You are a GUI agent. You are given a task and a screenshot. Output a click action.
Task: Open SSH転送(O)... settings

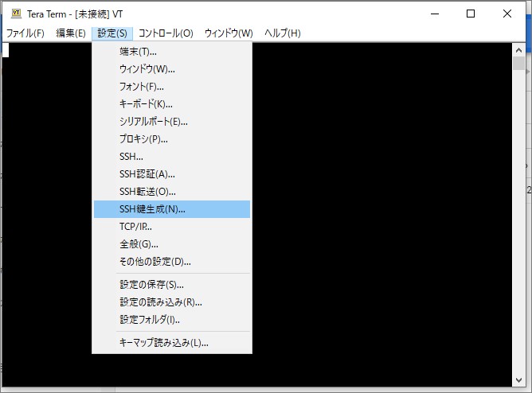172,192
